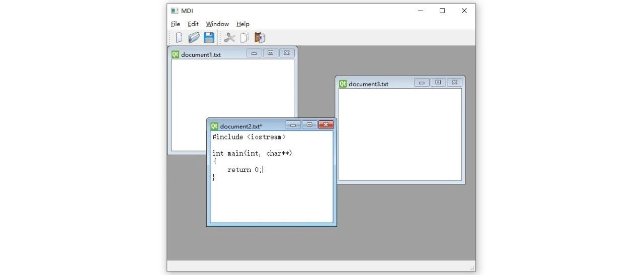Viewport: 644px width, 275px height.
Task: Click the document3.txt title bar text
Action: (x=368, y=84)
